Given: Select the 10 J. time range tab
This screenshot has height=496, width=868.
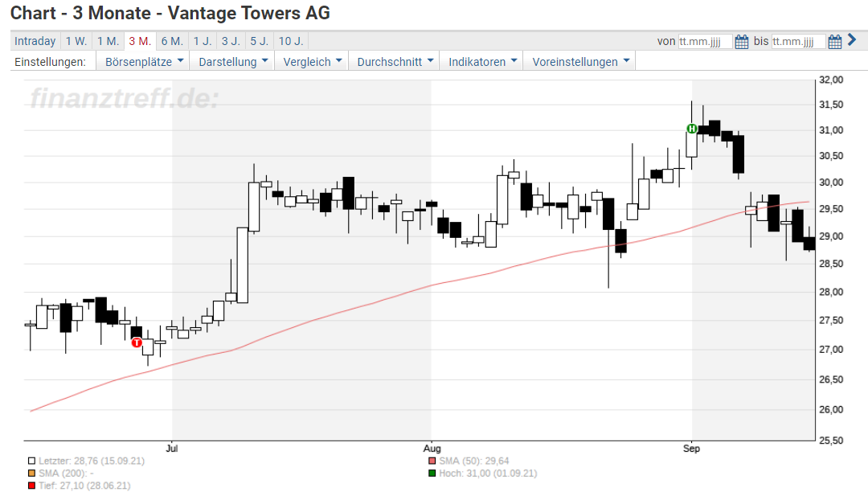Looking at the screenshot, I should [291, 41].
